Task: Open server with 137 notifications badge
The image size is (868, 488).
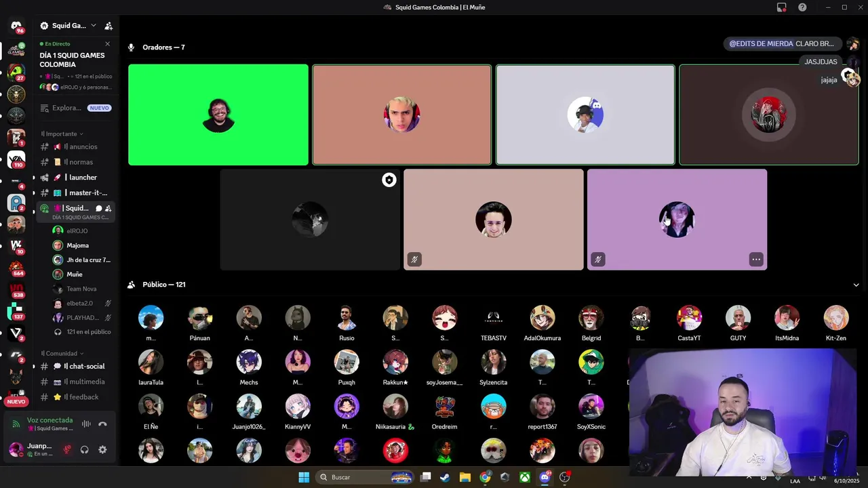Action: click(16, 312)
